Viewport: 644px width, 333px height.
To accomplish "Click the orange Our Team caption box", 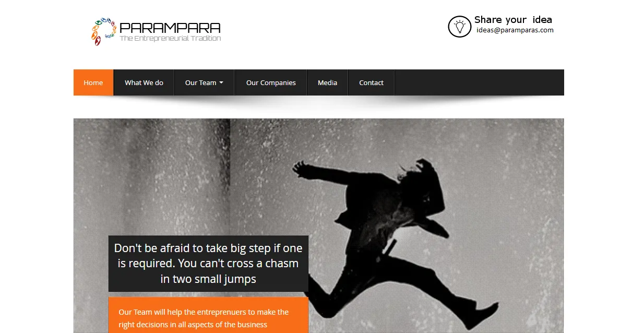I will pyautogui.click(x=208, y=315).
